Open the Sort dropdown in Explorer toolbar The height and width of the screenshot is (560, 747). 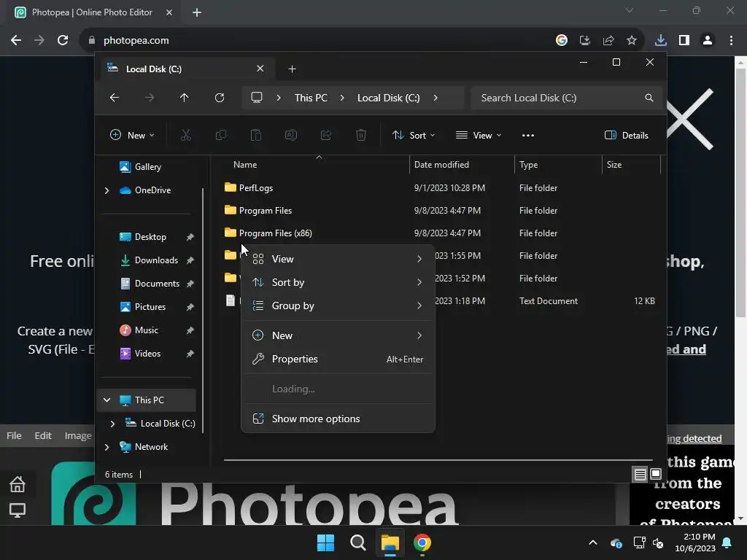click(414, 135)
